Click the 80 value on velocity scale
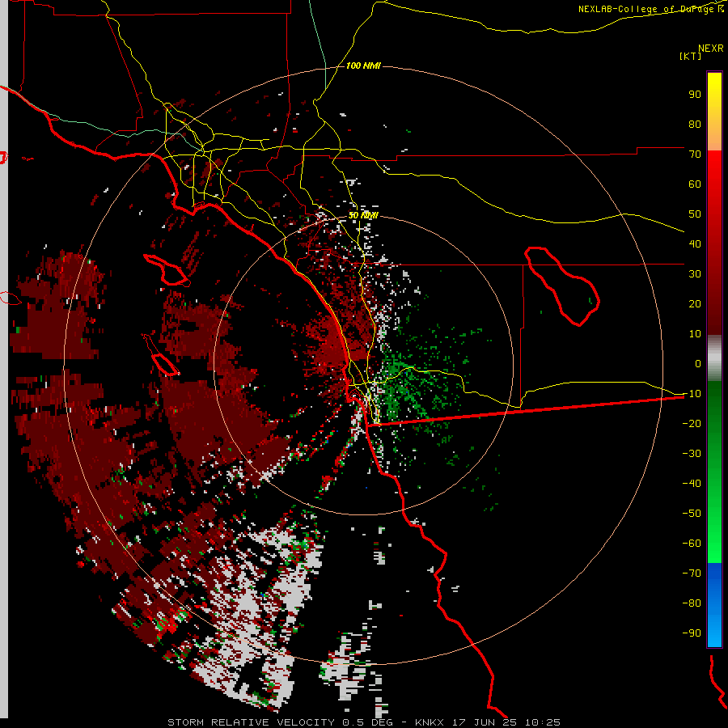728x728 pixels. pos(695,124)
